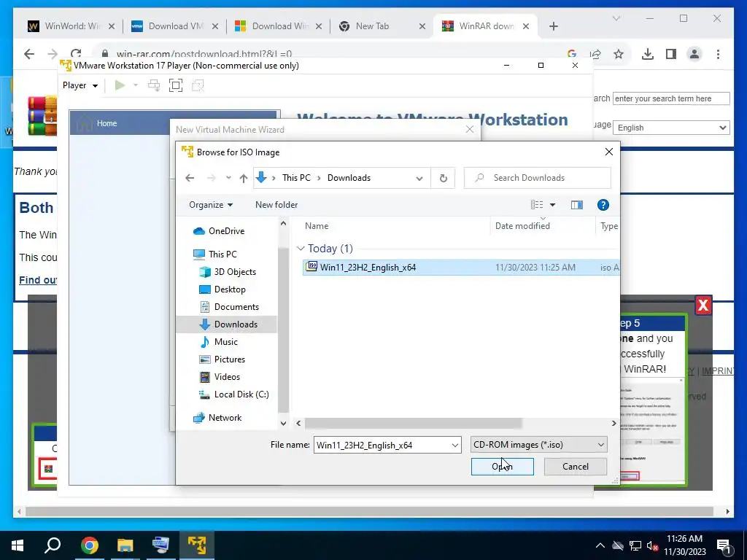
Task: Click the VMware power on play icon
Action: [x=120, y=86]
